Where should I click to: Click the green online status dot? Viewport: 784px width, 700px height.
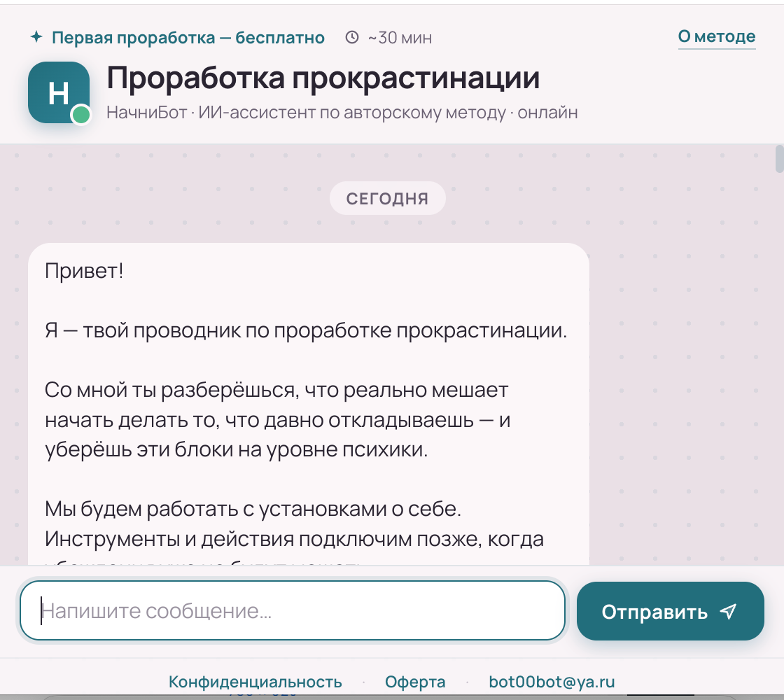[x=80, y=115]
